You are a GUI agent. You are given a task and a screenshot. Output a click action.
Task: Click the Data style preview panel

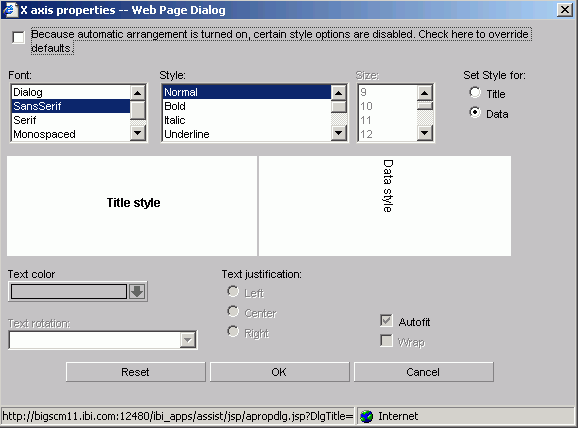[385, 206]
